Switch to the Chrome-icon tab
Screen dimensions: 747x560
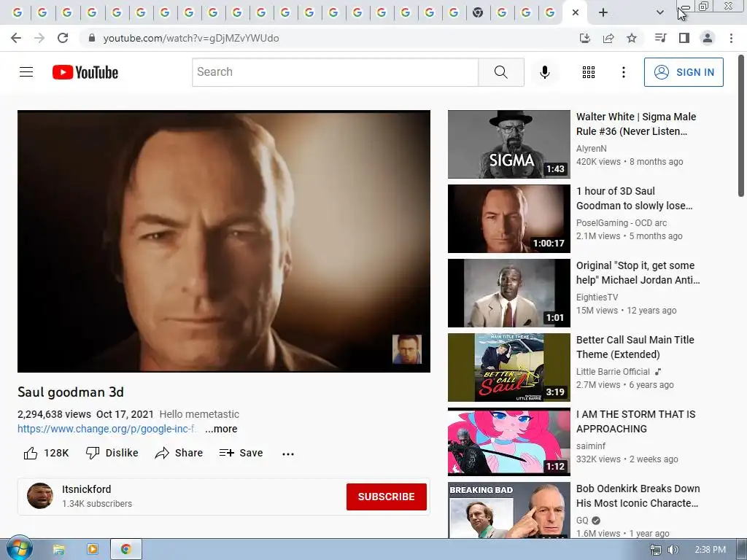478,12
